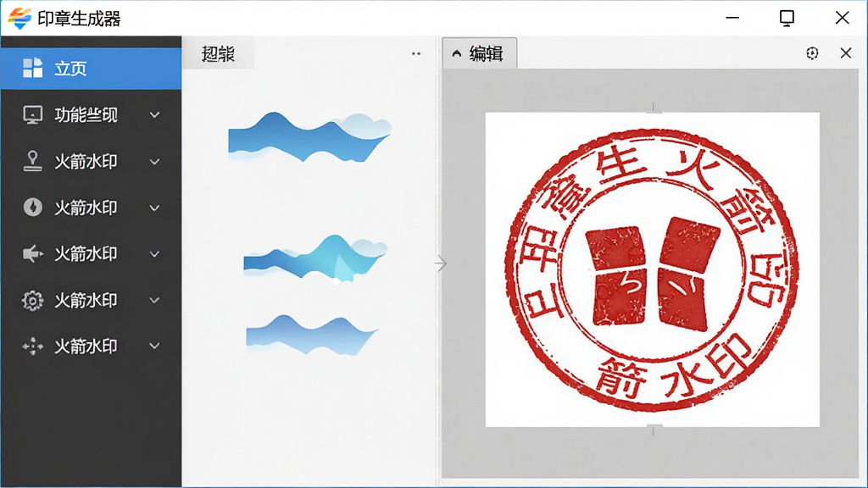Open the 功能些现 sidebar section

[x=91, y=115]
